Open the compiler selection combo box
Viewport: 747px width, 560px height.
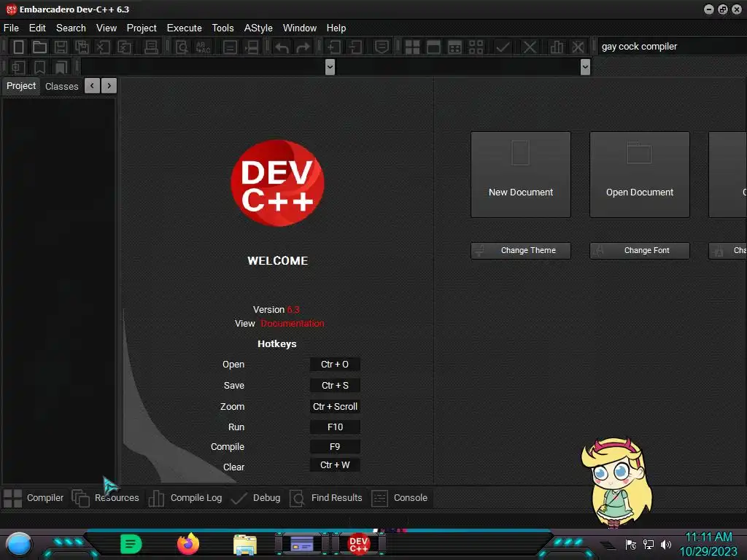[672, 47]
